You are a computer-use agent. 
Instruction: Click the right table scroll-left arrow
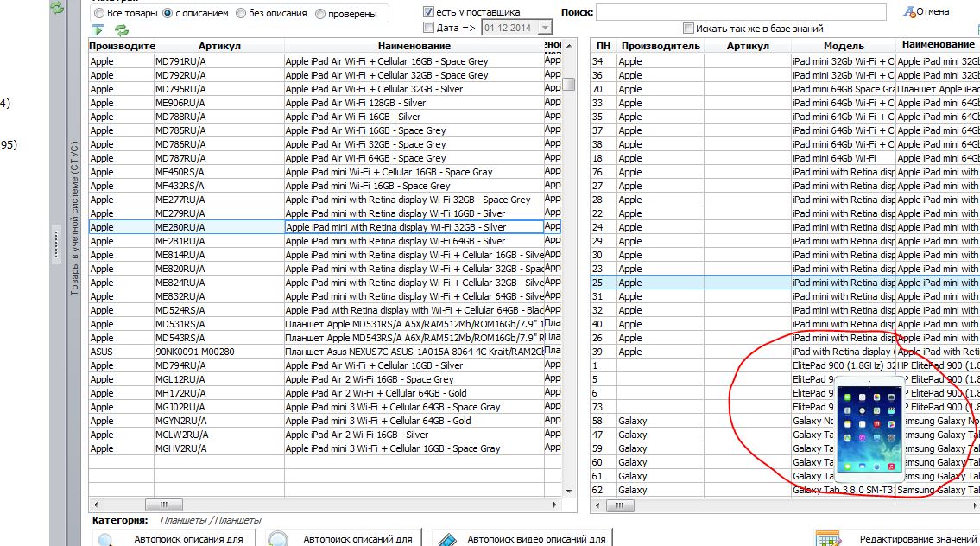coord(597,505)
